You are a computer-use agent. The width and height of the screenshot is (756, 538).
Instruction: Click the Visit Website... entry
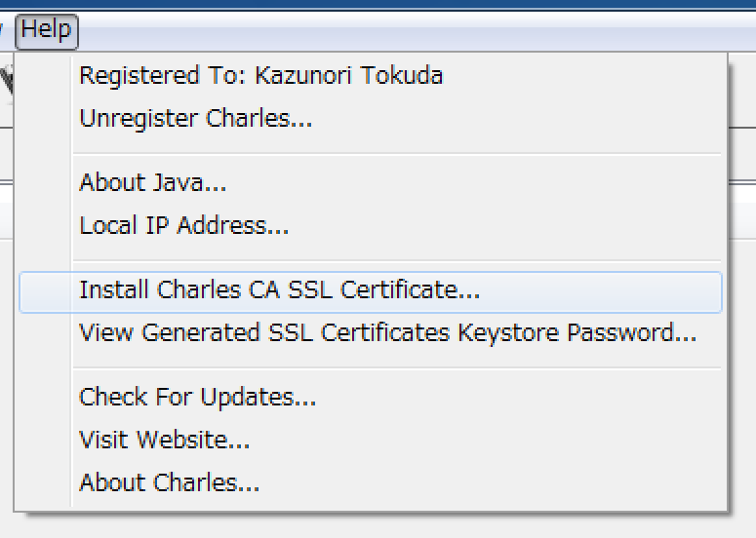[x=371, y=440]
